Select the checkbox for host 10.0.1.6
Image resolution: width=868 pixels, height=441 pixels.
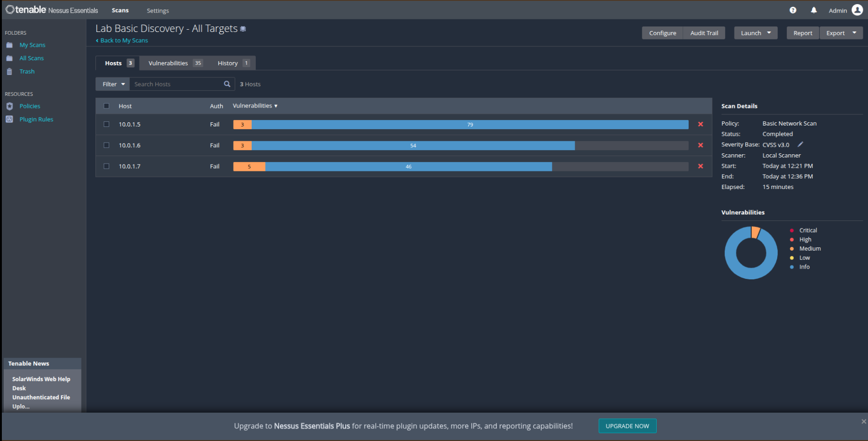click(107, 145)
